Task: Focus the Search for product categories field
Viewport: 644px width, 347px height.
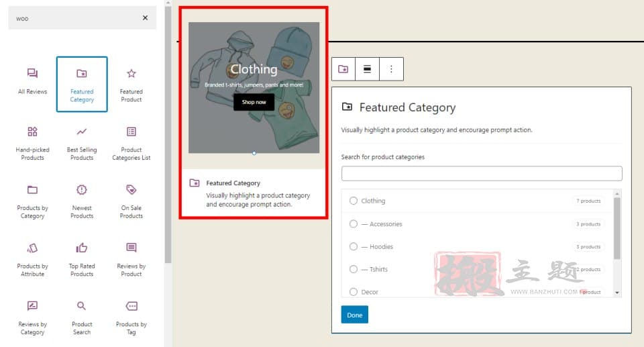Action: (482, 173)
